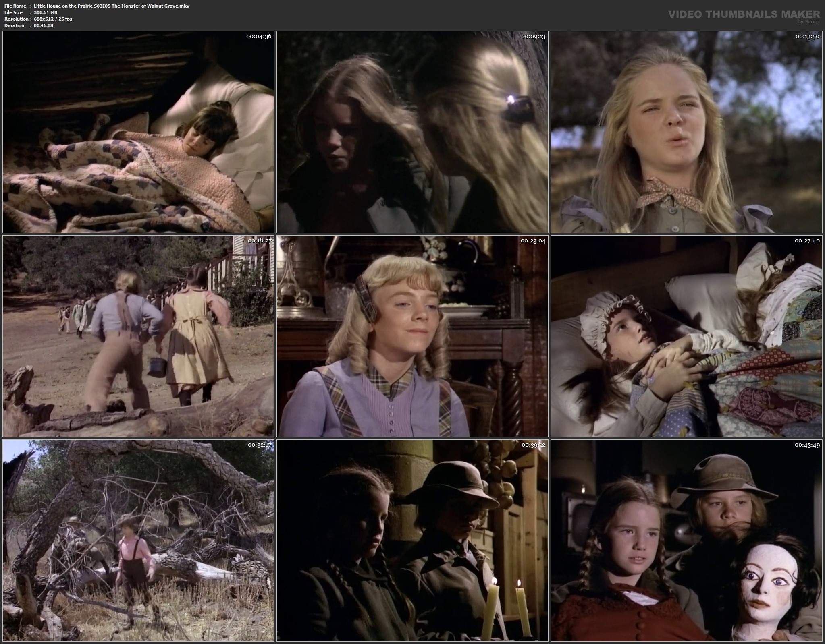Select the 00:23:04 frame with blonde curls
The height and width of the screenshot is (644, 825).
pyautogui.click(x=412, y=336)
